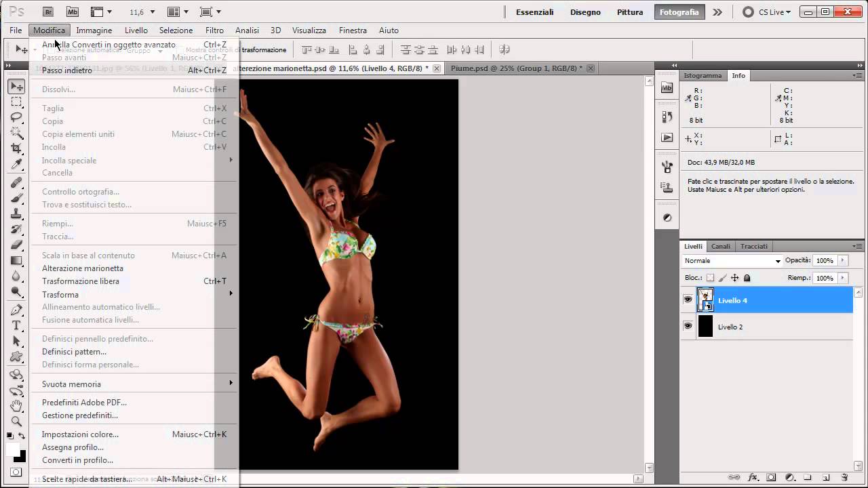
Task: Open the Normale blend mode dropdown
Action: coord(732,261)
